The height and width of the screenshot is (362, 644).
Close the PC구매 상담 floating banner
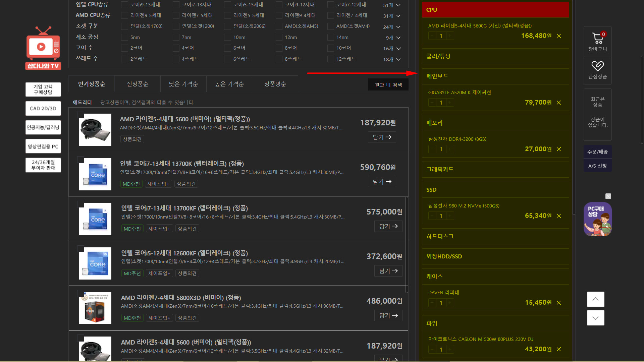click(608, 196)
